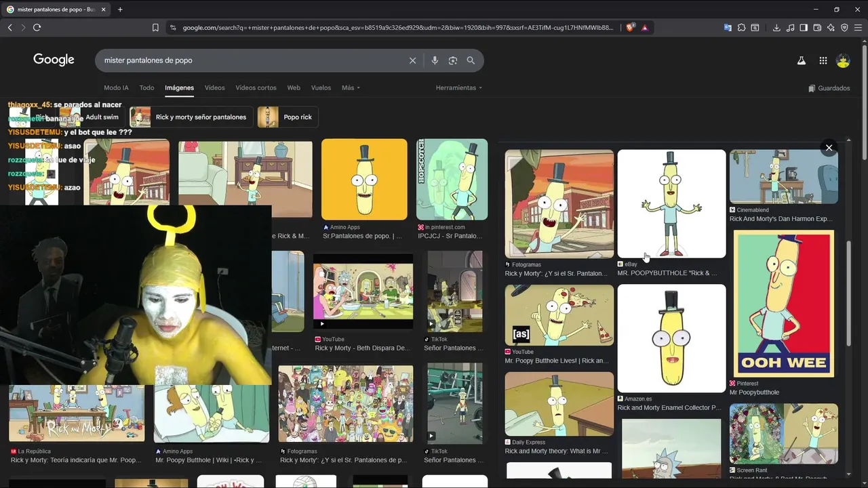868x488 pixels.
Task: Open site settings icon beside the URL
Action: pyautogui.click(x=173, y=28)
